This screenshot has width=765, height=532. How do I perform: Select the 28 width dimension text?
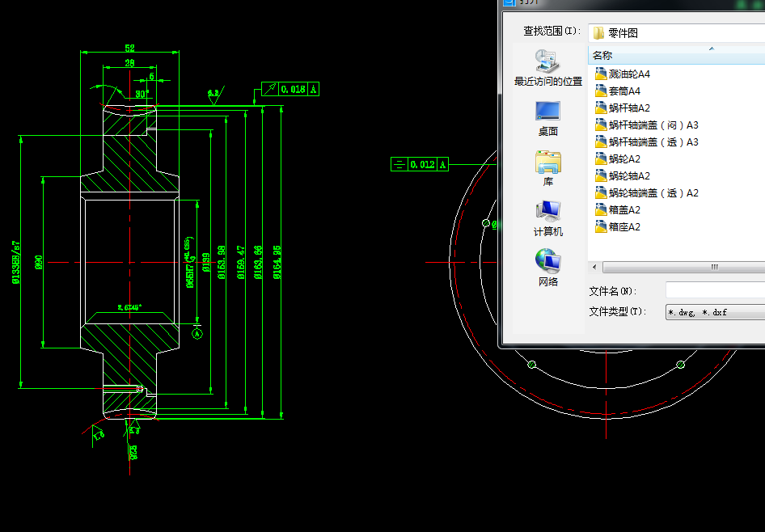point(129,63)
